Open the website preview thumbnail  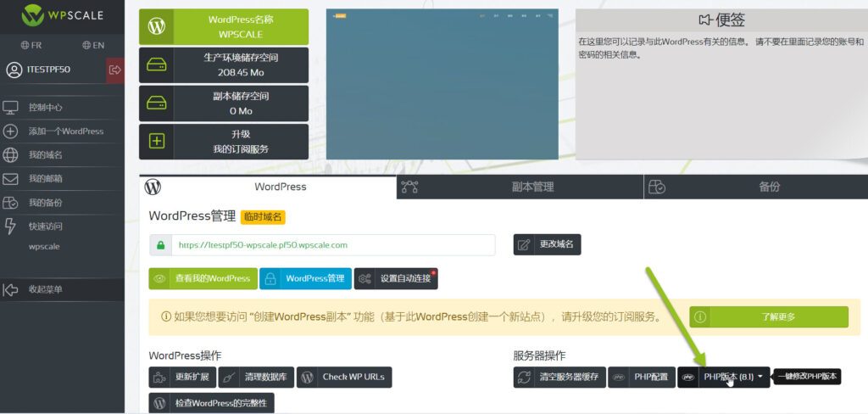tap(442, 84)
